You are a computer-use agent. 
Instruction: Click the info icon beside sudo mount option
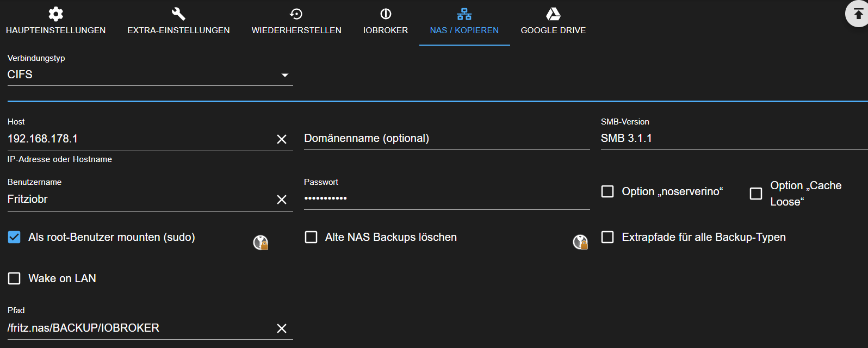tap(261, 242)
